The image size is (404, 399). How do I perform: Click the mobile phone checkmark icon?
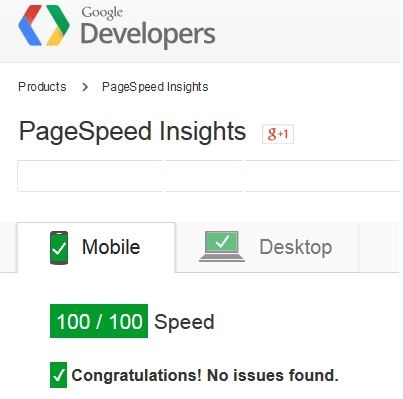(x=59, y=248)
